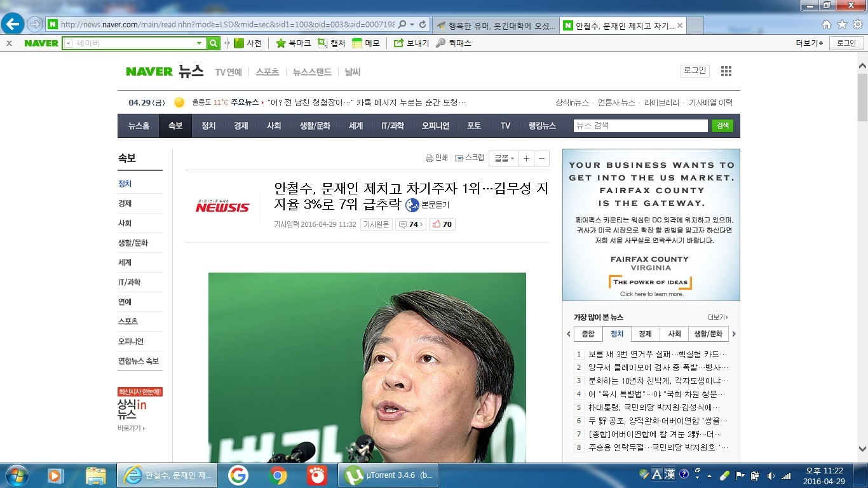Open the font (글꼴) dropdown
The image size is (868, 488).
point(505,159)
